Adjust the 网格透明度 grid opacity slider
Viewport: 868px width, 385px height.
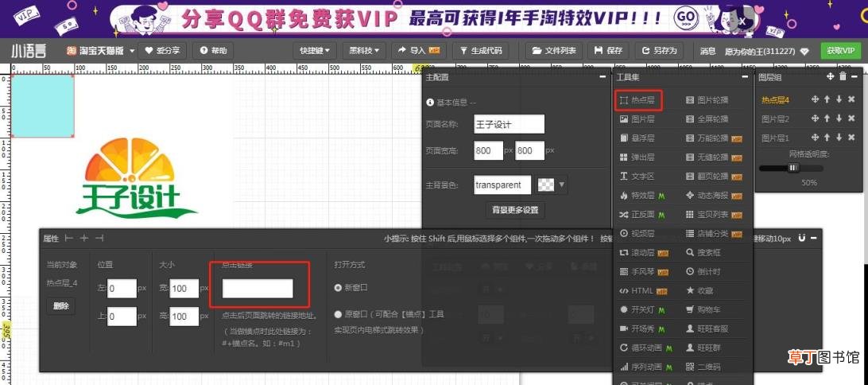coord(792,168)
